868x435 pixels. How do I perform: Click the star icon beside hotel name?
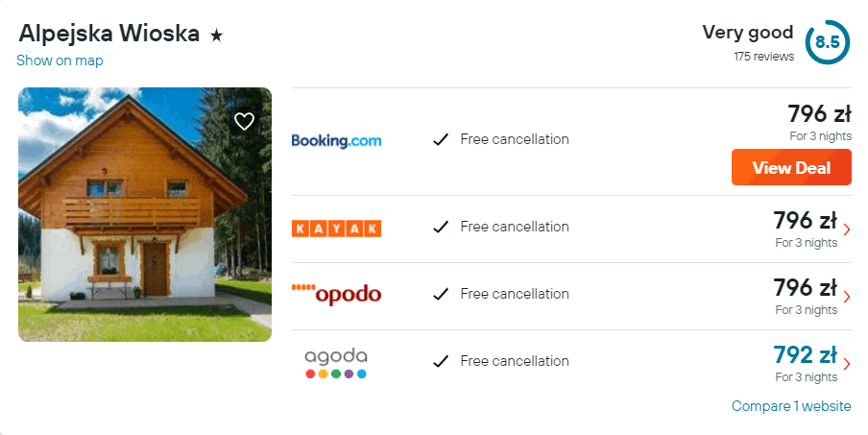tap(217, 36)
